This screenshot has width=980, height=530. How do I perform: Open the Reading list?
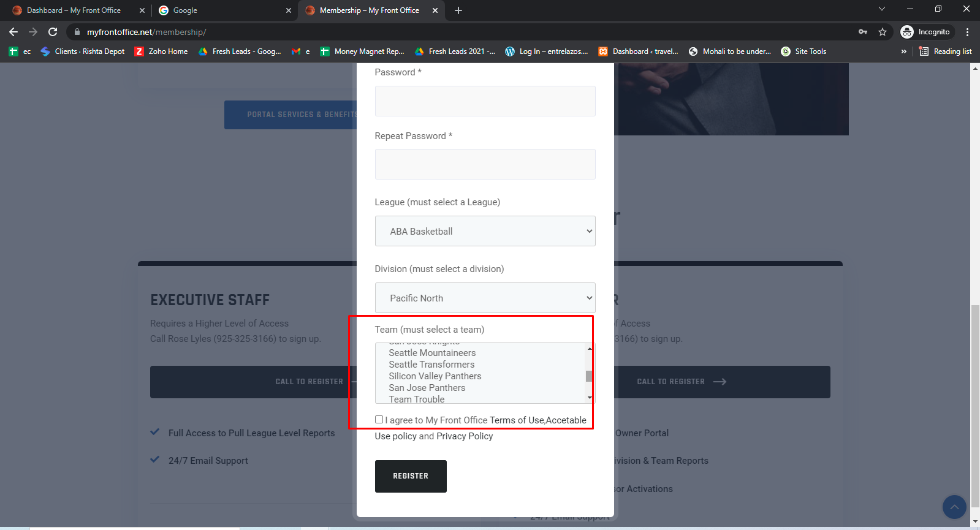click(x=946, y=51)
